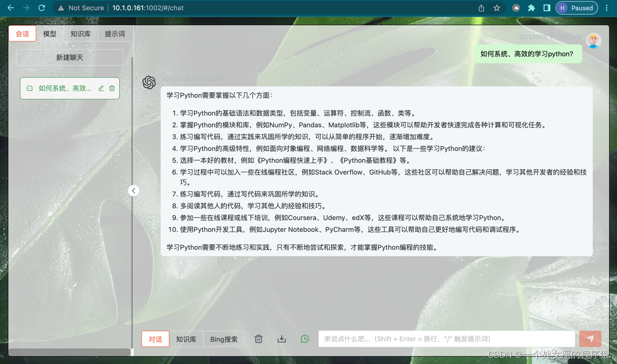Switch to the 模型 tab
The width and height of the screenshot is (617, 364).
(x=50, y=33)
